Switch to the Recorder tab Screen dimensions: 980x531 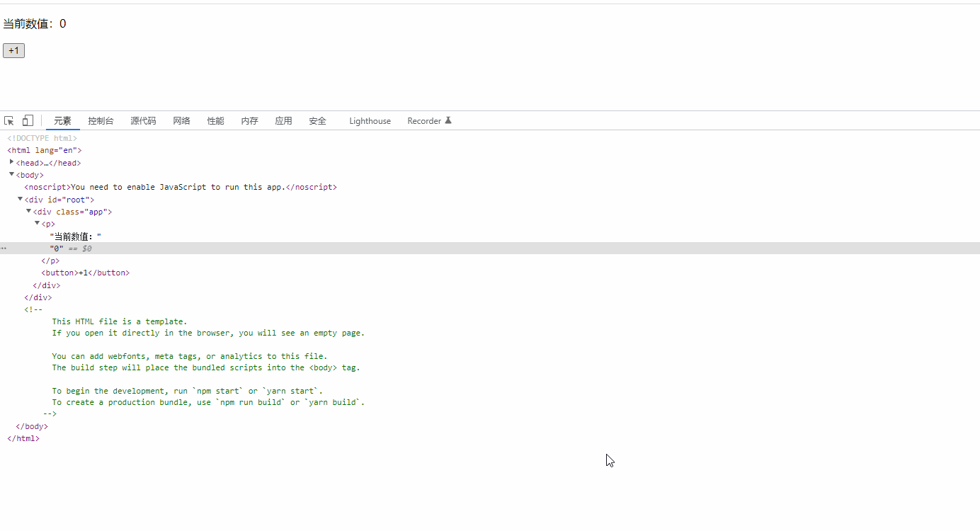pos(423,120)
